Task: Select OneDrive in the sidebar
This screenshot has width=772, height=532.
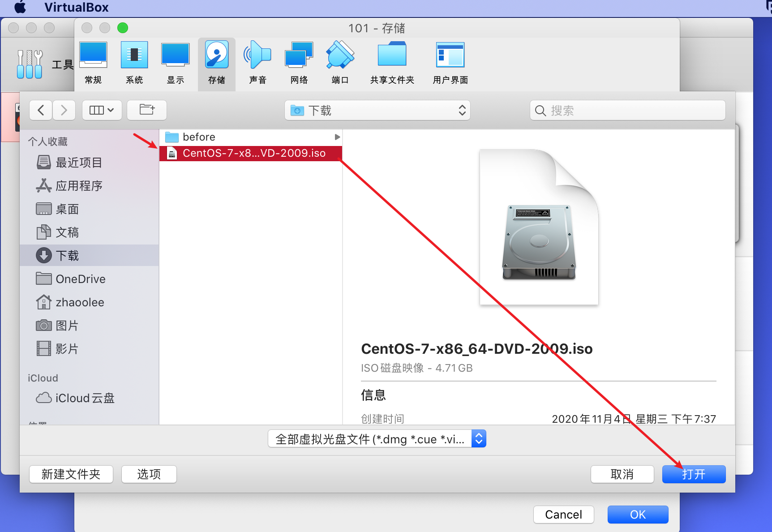Action: pos(90,279)
